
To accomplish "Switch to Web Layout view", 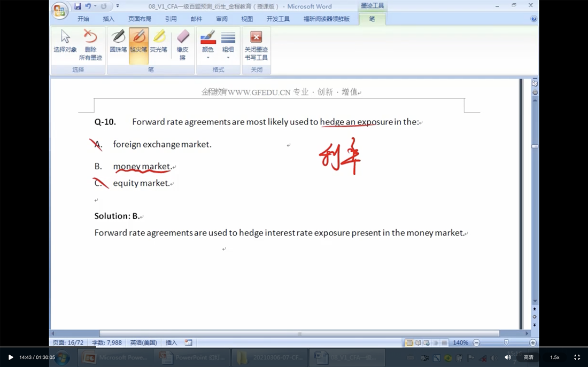I will [427, 342].
